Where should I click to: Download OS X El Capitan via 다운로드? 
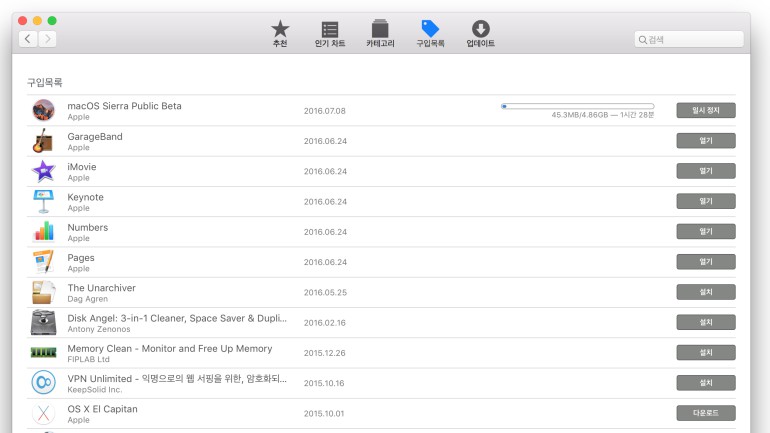click(705, 413)
